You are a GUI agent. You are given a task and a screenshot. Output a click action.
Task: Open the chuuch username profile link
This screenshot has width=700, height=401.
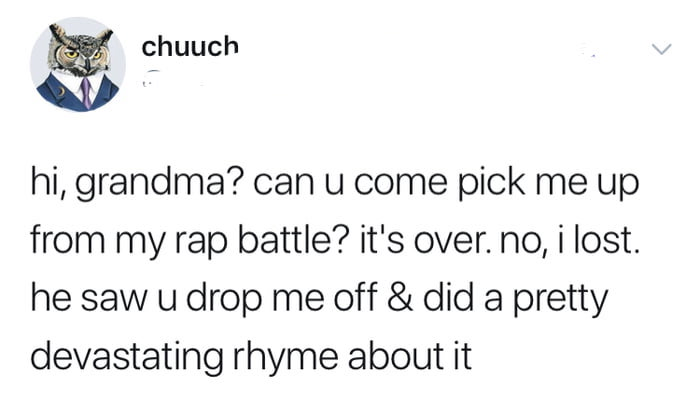pyautogui.click(x=190, y=46)
